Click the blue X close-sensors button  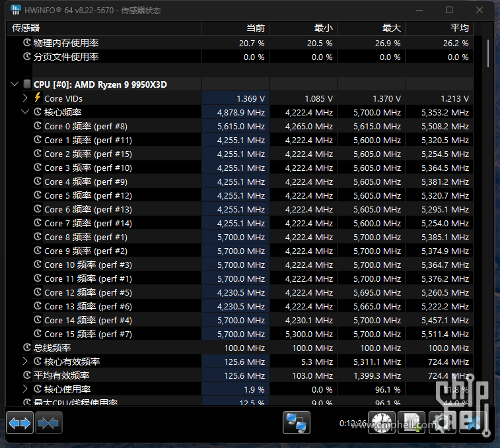click(x=472, y=423)
